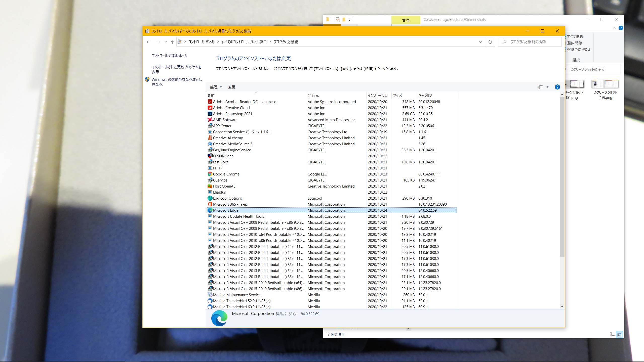
Task: Expand the chevron after コントロール パネル breadcrumb
Action: coord(218,42)
